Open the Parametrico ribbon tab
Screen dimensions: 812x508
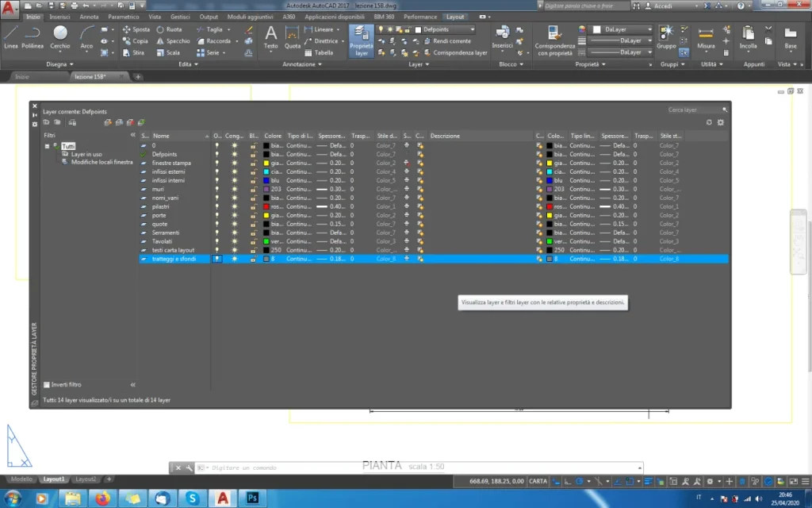[123, 17]
